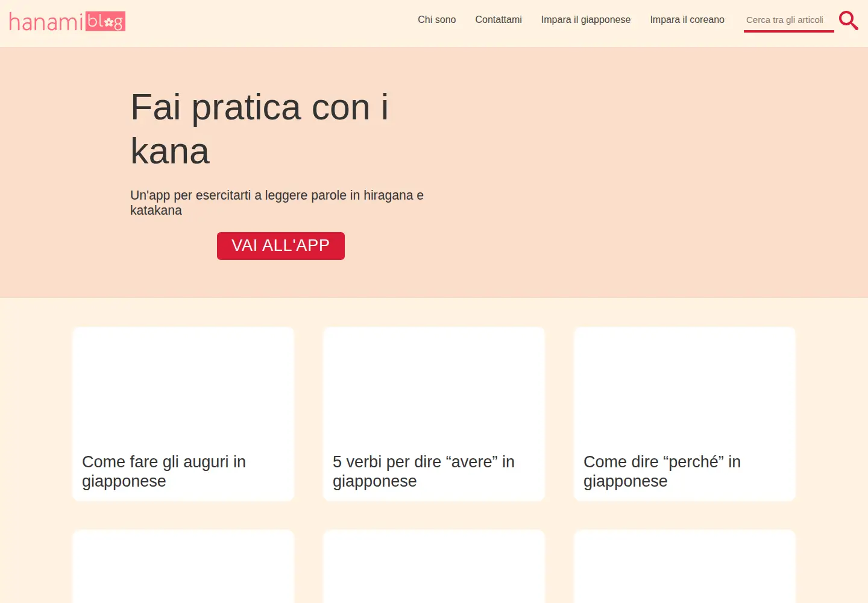Image resolution: width=868 pixels, height=603 pixels.
Task: Click the red magnifier search icon
Action: [849, 21]
